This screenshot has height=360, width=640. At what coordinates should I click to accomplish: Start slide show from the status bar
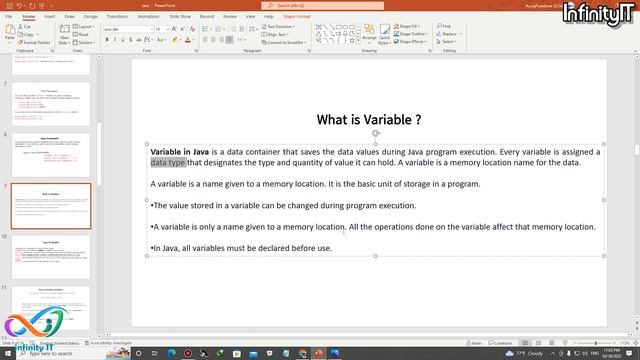(x=565, y=343)
